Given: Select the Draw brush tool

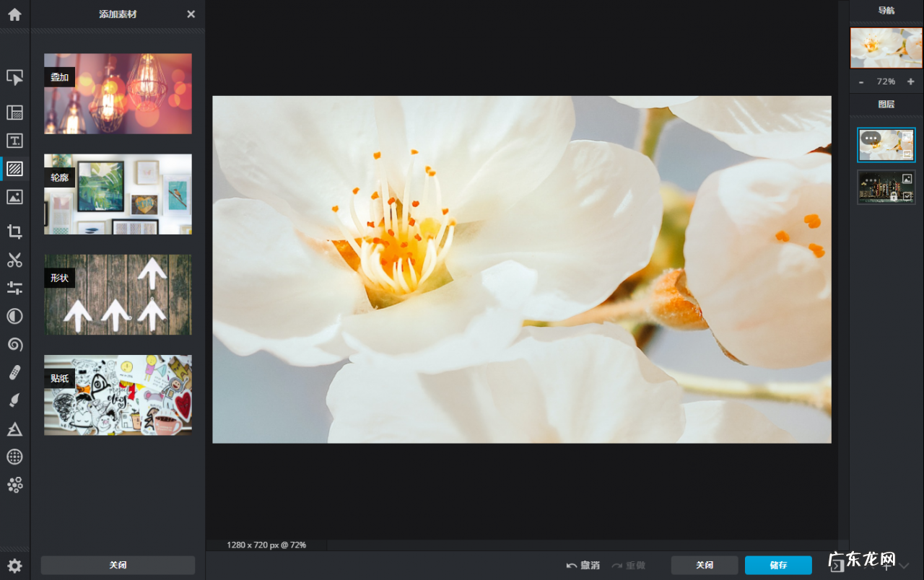Looking at the screenshot, I should [x=14, y=400].
